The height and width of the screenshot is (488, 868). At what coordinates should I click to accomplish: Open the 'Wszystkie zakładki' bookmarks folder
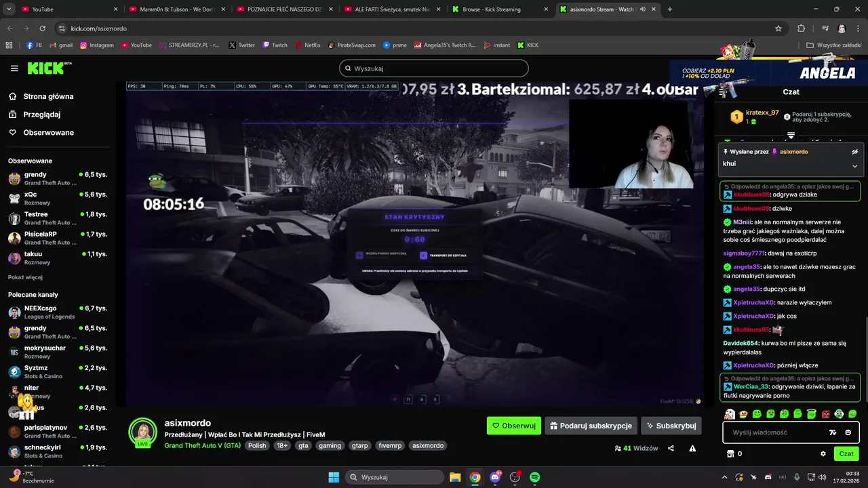[x=833, y=45]
